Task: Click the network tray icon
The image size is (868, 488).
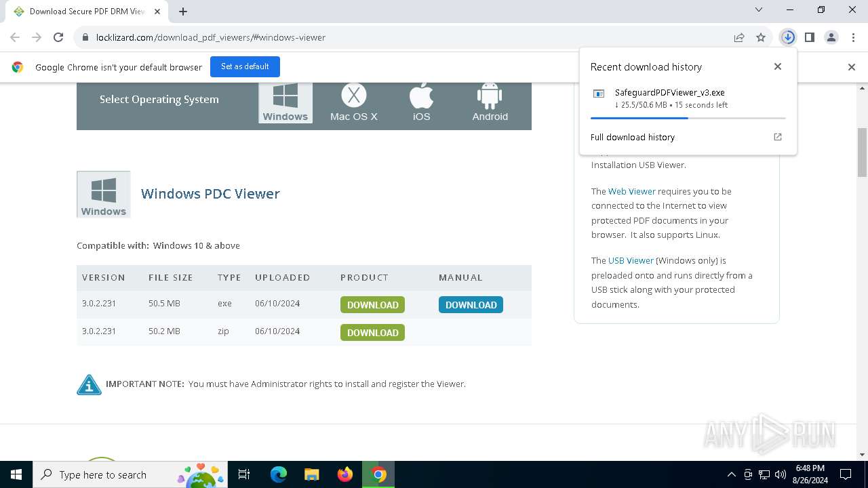Action: [764, 474]
